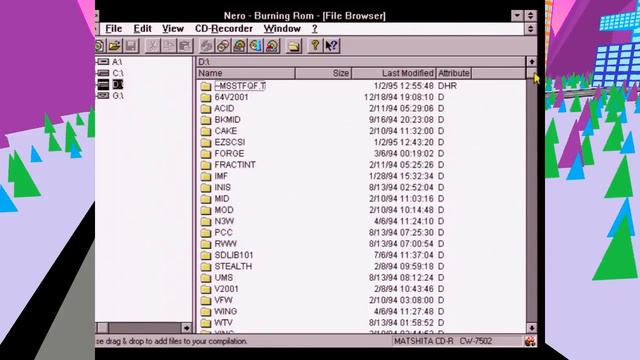This screenshot has width=640, height=360.
Task: Select the STEALTH folder
Action: tap(227, 267)
